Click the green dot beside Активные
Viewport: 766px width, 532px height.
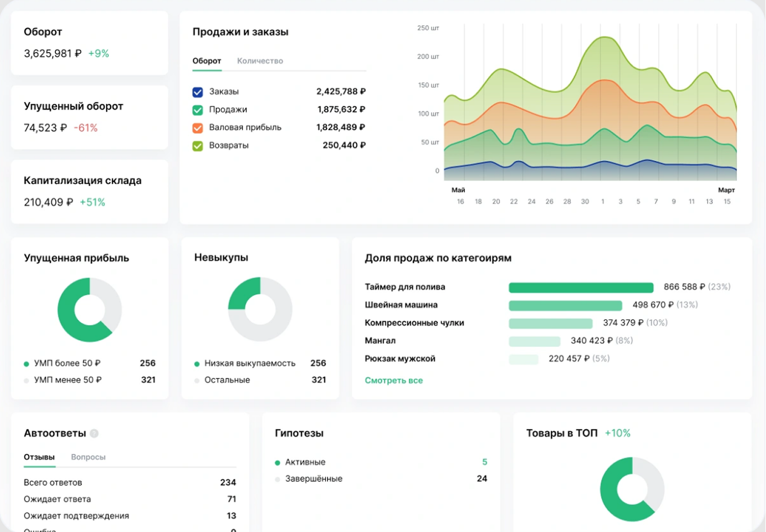(x=278, y=462)
